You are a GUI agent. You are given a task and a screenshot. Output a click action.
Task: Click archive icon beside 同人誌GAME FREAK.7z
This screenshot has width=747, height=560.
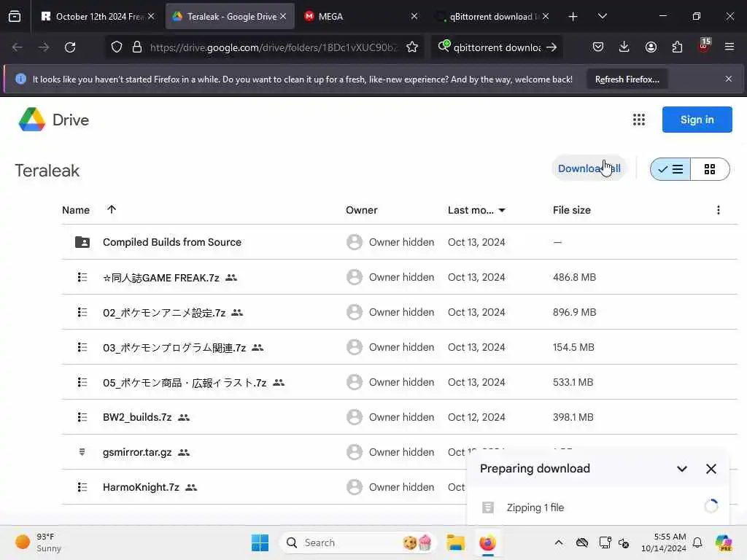82,277
